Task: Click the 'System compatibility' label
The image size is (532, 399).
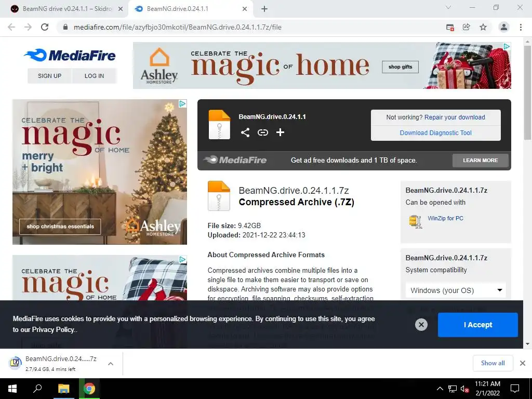Action: pos(436,270)
